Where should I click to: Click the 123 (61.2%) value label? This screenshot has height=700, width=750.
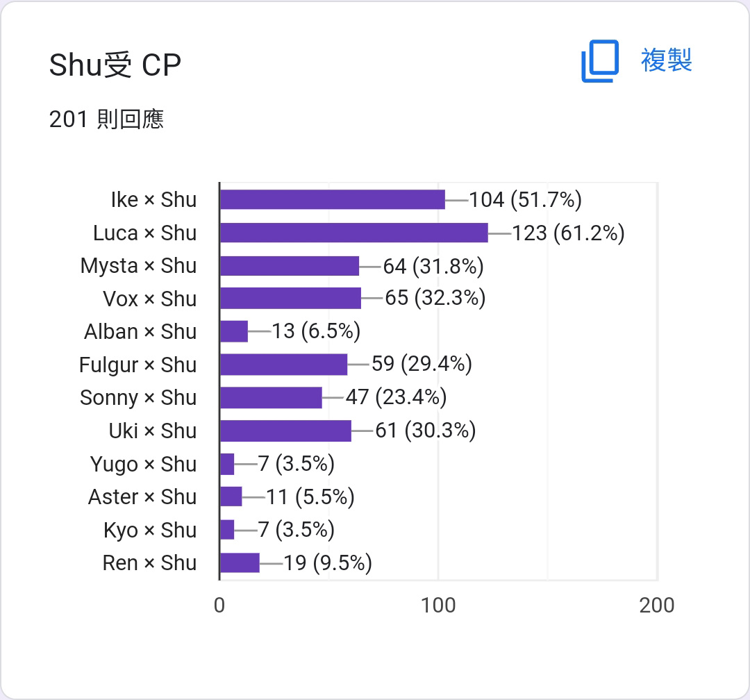point(569,233)
